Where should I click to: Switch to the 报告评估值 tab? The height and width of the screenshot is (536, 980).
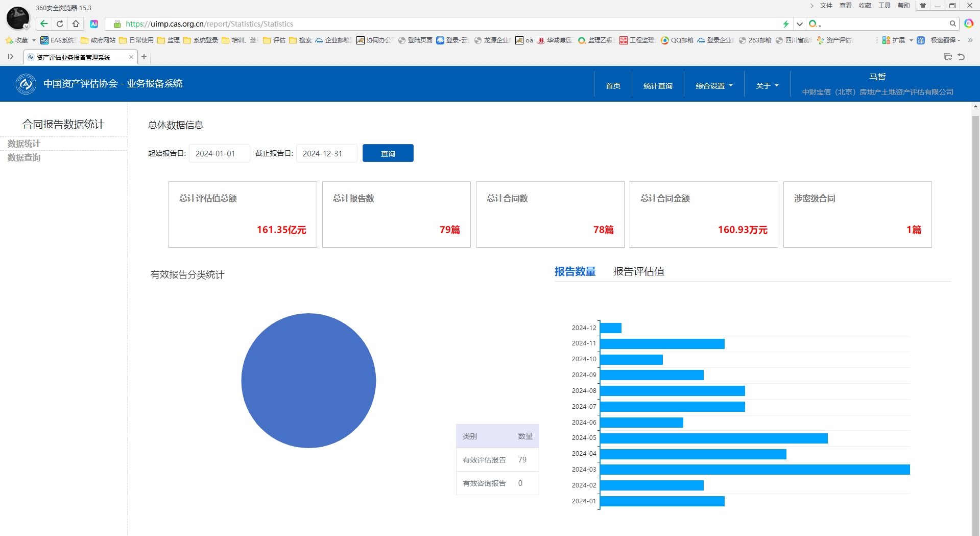coord(638,271)
